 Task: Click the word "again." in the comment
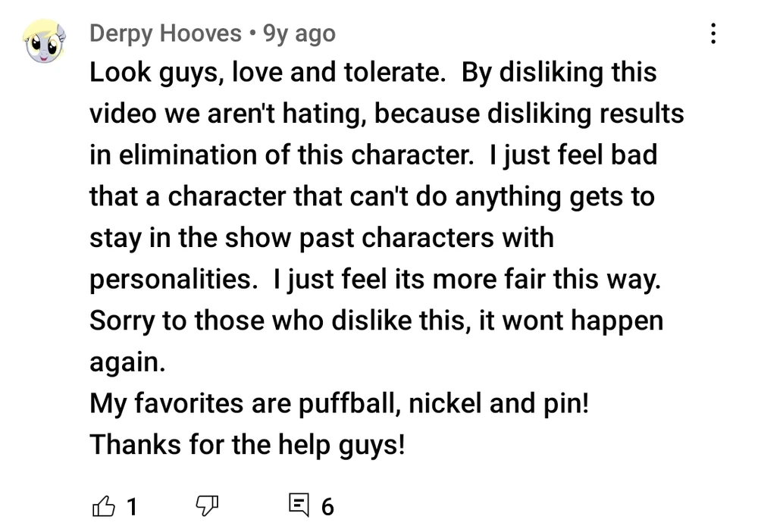point(127,361)
